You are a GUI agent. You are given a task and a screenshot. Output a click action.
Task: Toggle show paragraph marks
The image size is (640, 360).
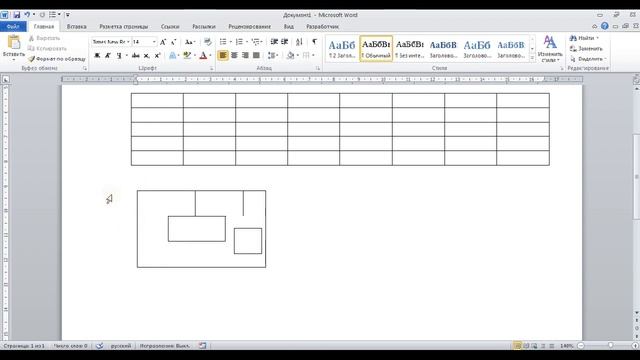point(314,42)
